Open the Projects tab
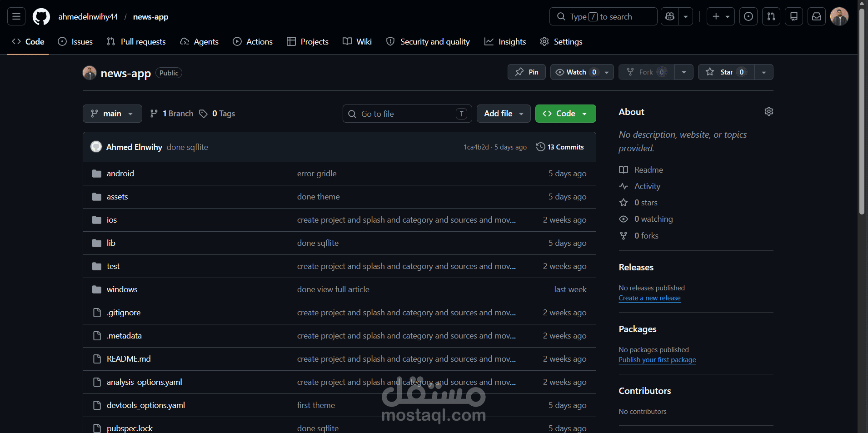Screen dimensions: 868x433 pos(308,42)
